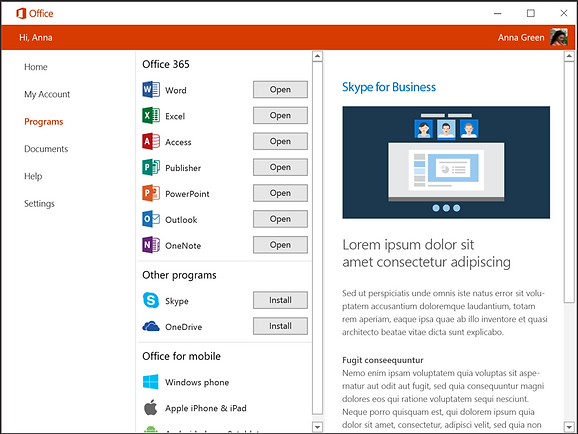Click the Skype logo icon

(x=151, y=300)
